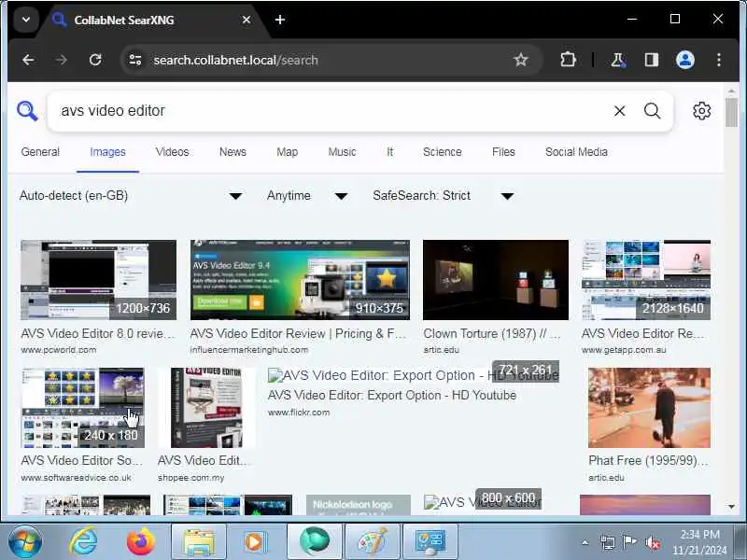747x560 pixels.
Task: Reload the current page
Action: 95,60
